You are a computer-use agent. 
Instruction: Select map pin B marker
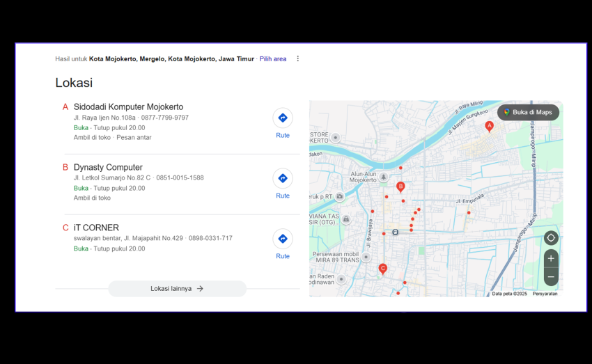click(400, 187)
